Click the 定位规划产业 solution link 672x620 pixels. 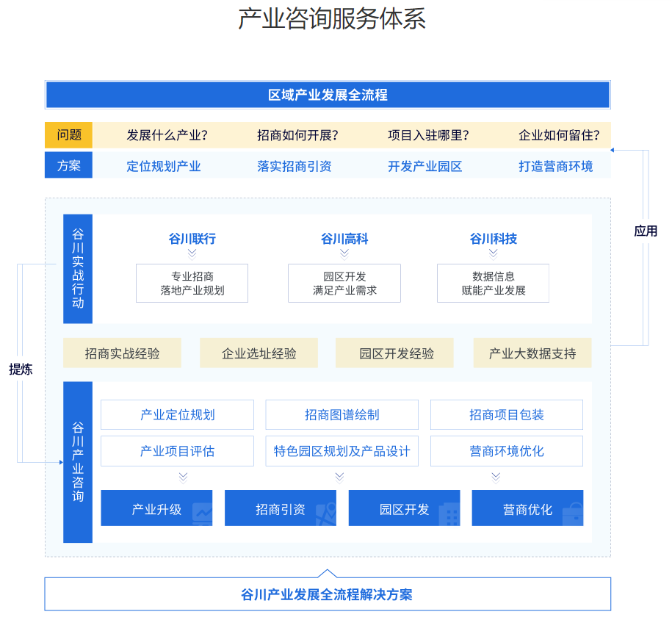[164, 166]
